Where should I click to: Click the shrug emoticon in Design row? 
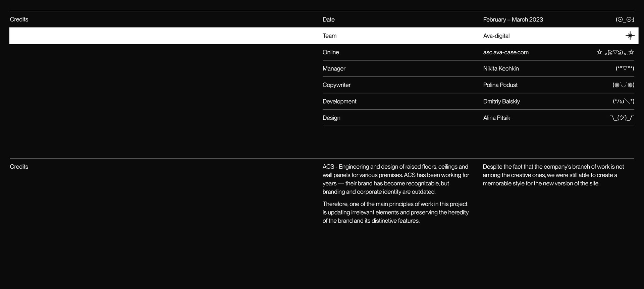click(x=622, y=118)
